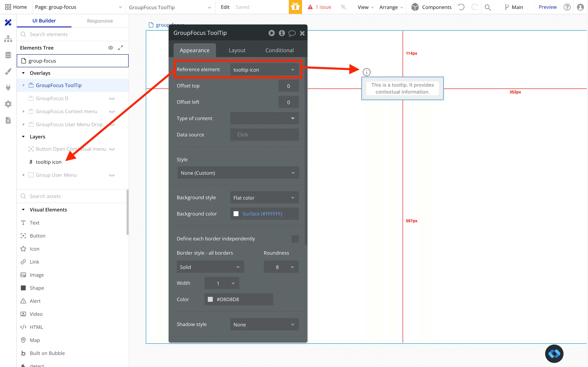
Task: Click the Offset top input field
Action: (288, 86)
